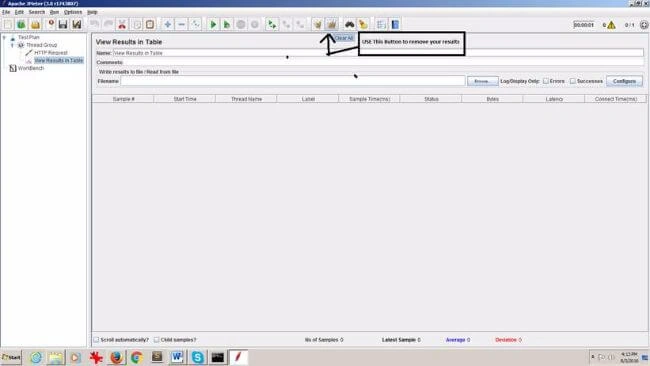Click the Paste toolbar icon
Image resolution: width=650 pixels, height=366 pixels.
point(150,24)
